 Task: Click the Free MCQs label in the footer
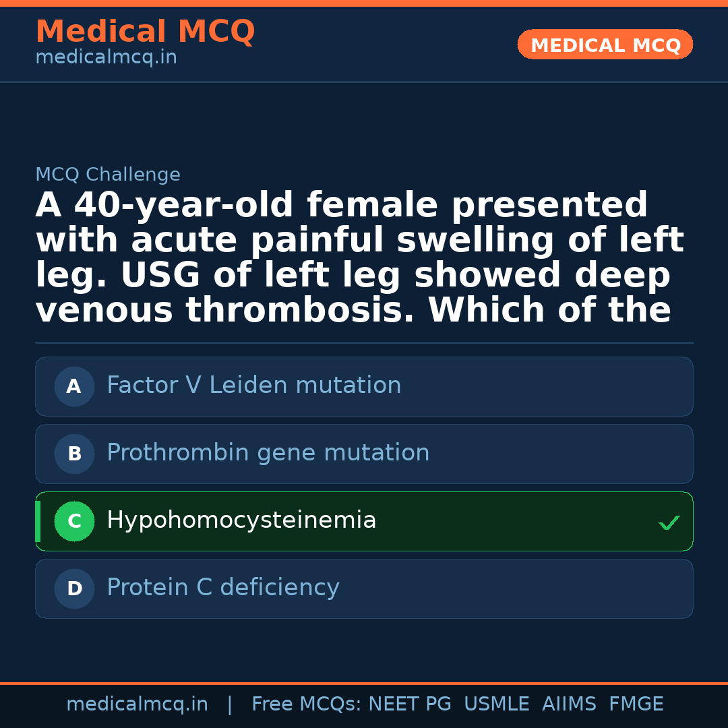[x=305, y=704]
